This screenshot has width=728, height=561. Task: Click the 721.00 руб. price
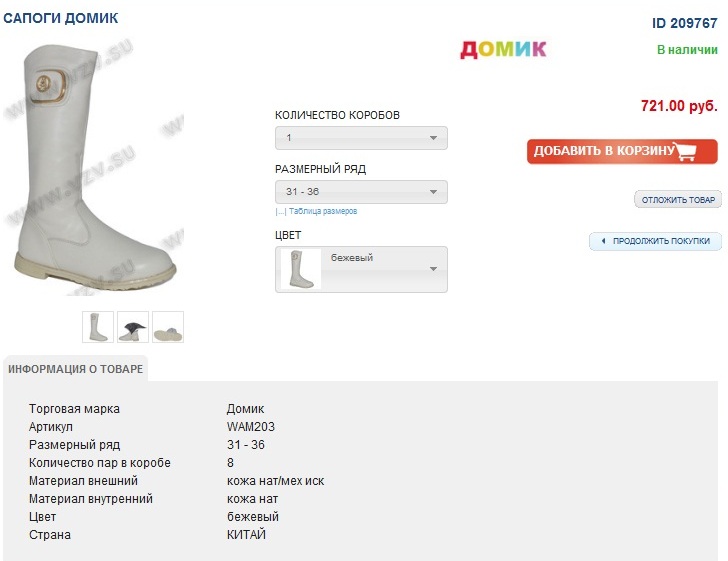[x=679, y=106]
